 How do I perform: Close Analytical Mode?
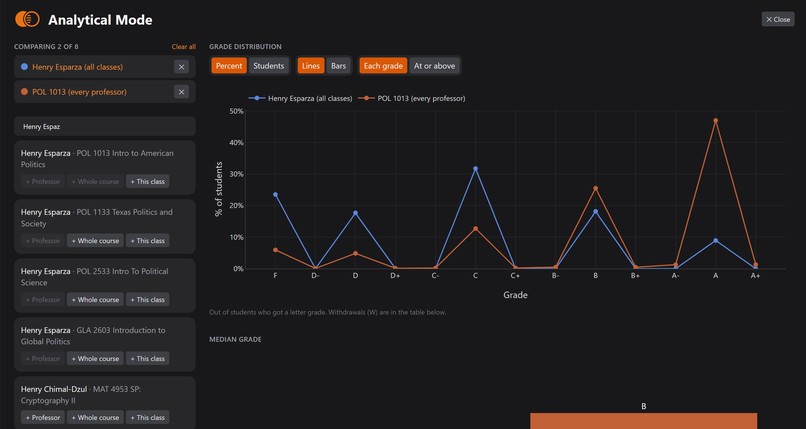778,20
